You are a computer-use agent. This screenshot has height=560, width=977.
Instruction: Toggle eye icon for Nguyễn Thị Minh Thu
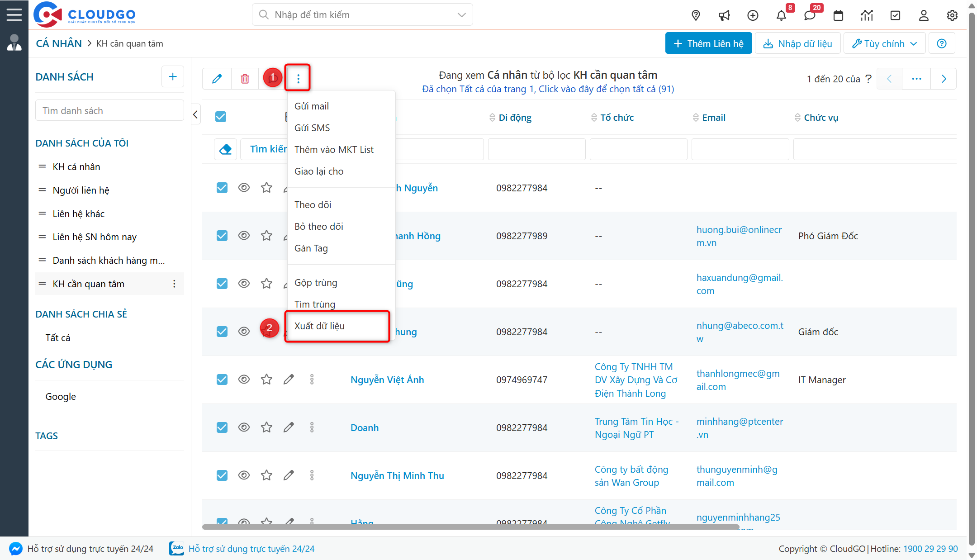click(244, 475)
